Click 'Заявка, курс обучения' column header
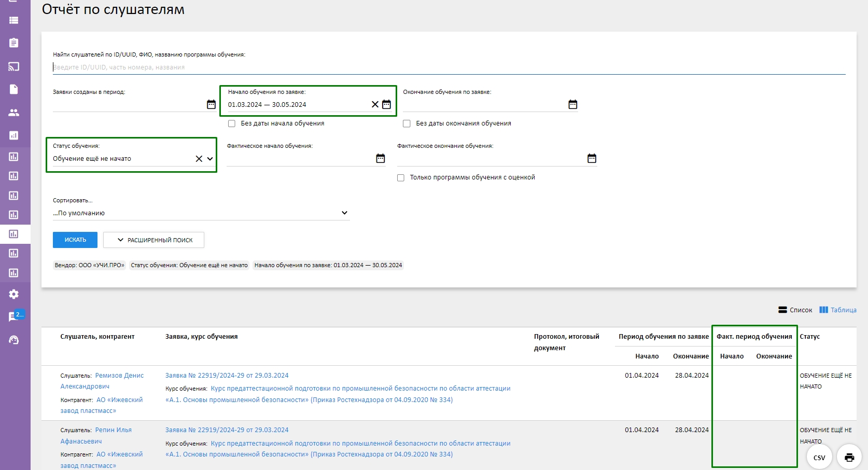Viewport: 868px width, 470px height. [201, 336]
